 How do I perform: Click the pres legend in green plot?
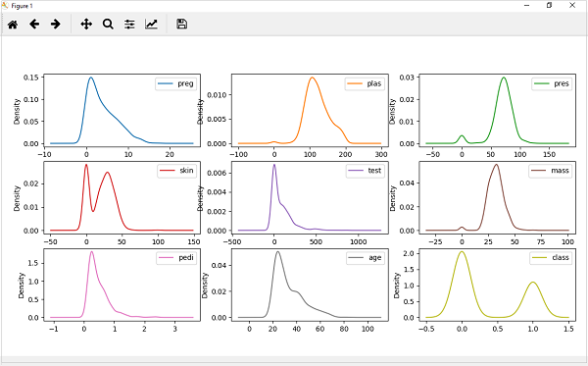click(552, 83)
